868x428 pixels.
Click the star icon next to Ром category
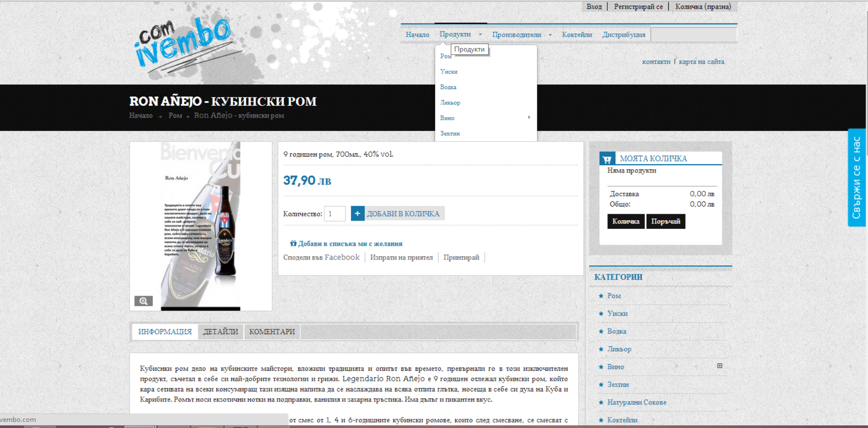tap(601, 296)
